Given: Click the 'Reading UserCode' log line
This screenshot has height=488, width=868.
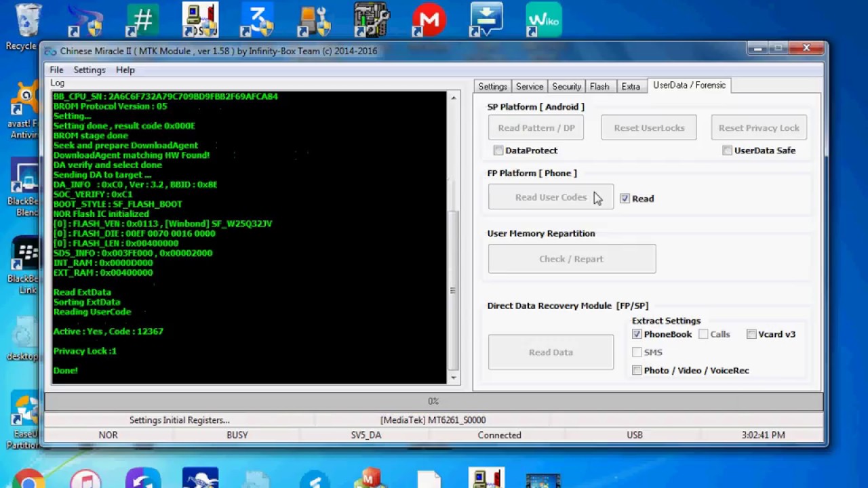Looking at the screenshot, I should pos(92,312).
